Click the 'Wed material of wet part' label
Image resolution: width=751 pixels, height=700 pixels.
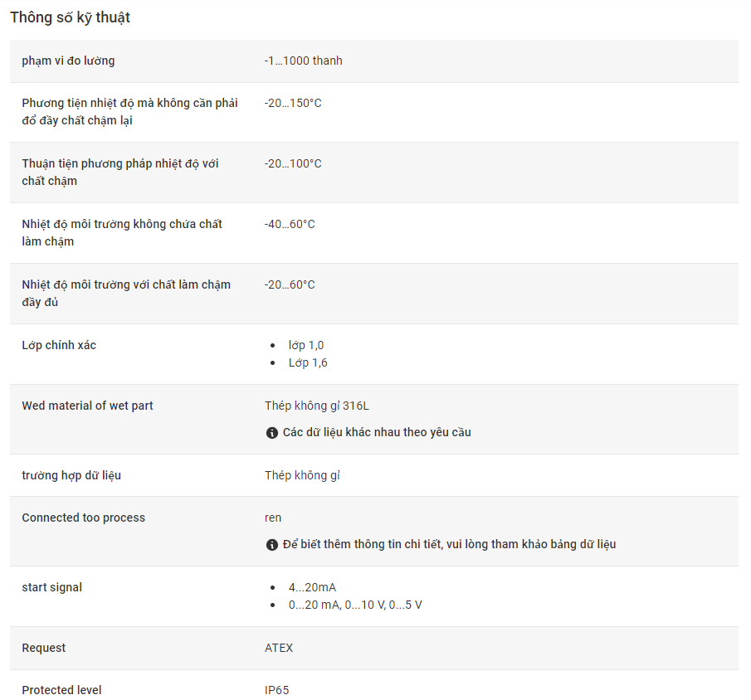[x=87, y=406]
